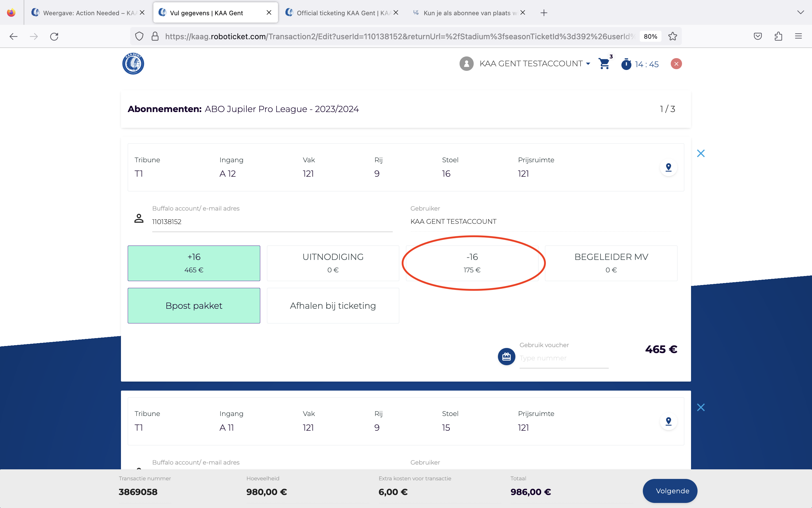
Task: View site security padlock info
Action: click(x=155, y=36)
